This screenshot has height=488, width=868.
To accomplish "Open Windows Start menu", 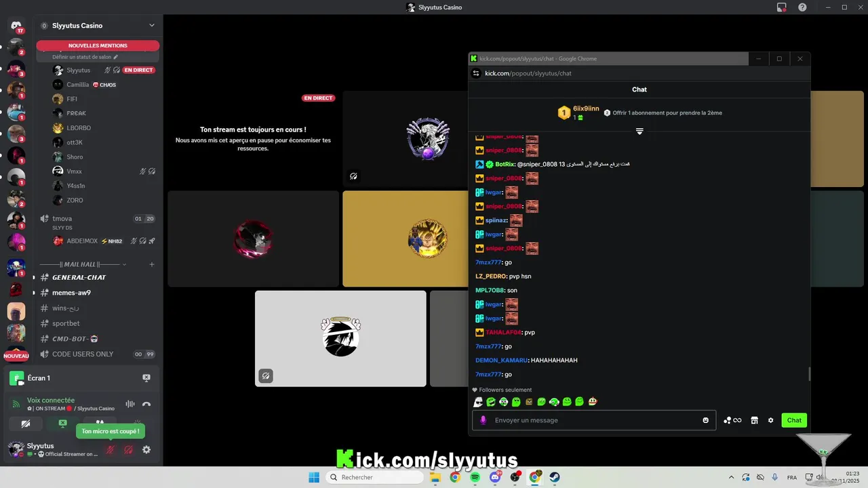I will [x=314, y=477].
